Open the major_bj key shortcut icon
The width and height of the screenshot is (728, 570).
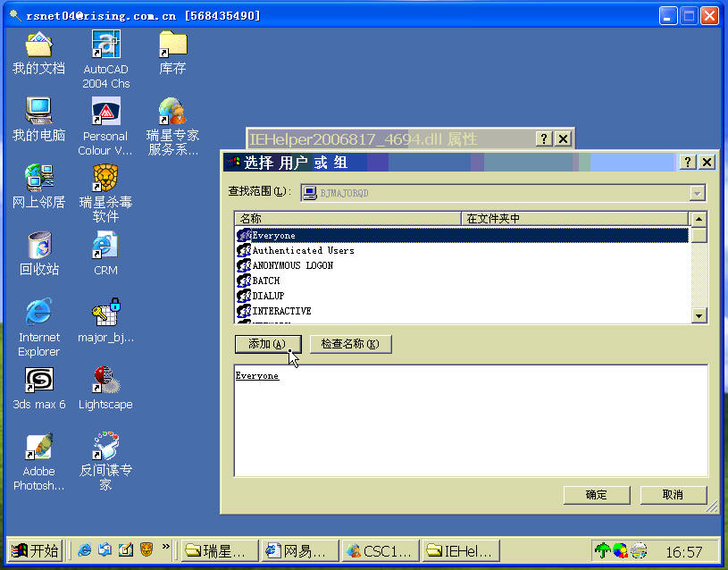[106, 312]
